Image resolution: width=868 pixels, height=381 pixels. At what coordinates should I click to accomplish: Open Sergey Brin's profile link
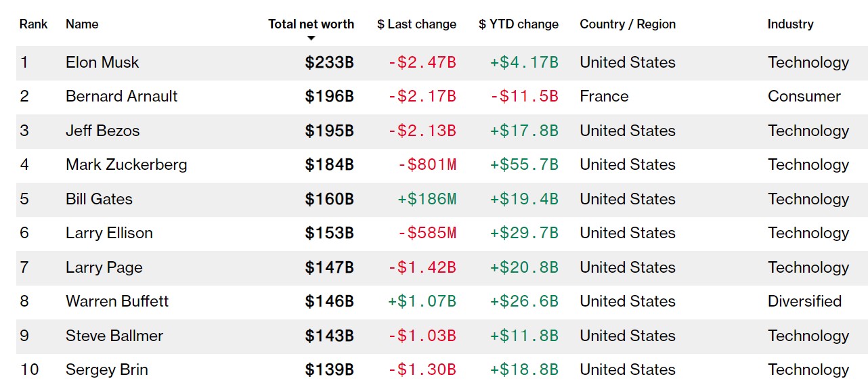point(106,370)
